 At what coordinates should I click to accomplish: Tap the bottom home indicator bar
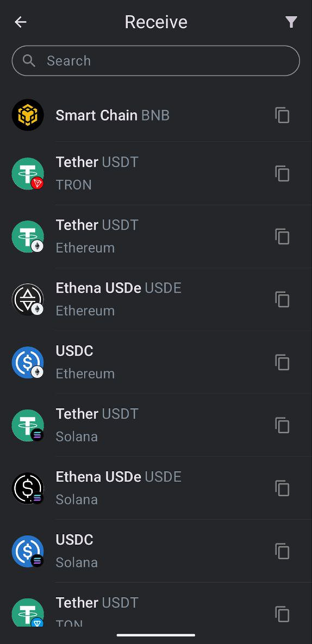click(x=156, y=635)
